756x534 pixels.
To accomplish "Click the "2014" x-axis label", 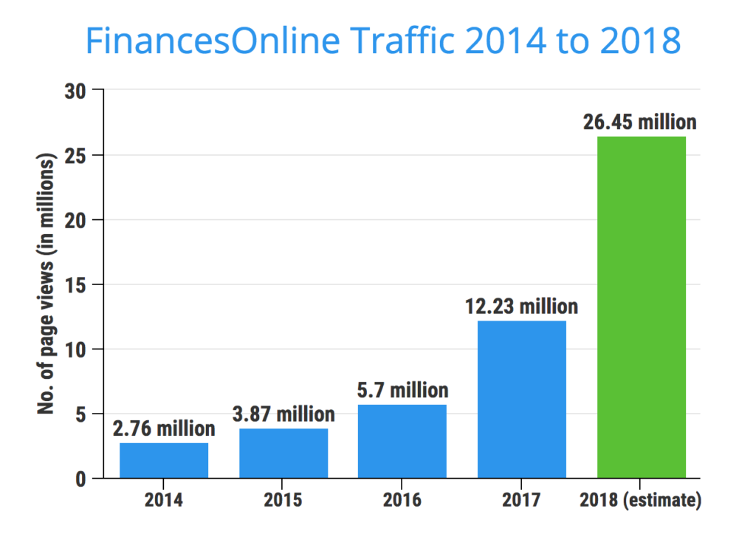I will (164, 500).
